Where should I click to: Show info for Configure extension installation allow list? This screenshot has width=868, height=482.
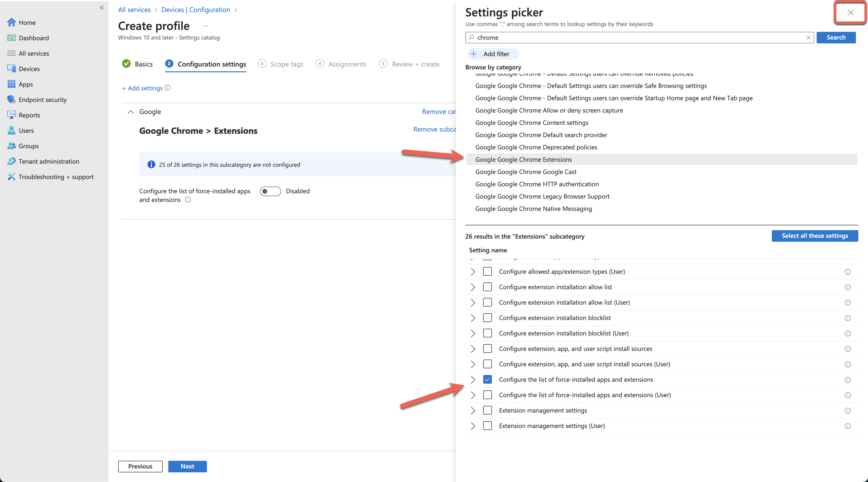(848, 287)
